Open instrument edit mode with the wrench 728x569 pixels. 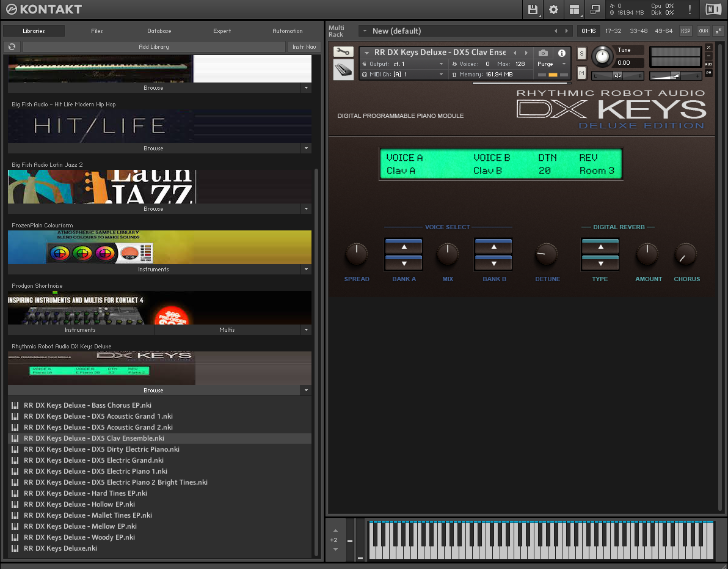(343, 51)
